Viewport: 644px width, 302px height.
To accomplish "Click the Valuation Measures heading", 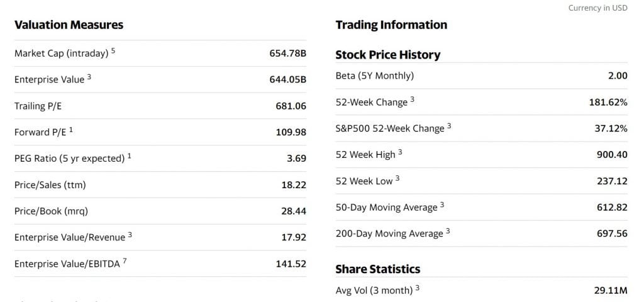I will pyautogui.click(x=69, y=25).
